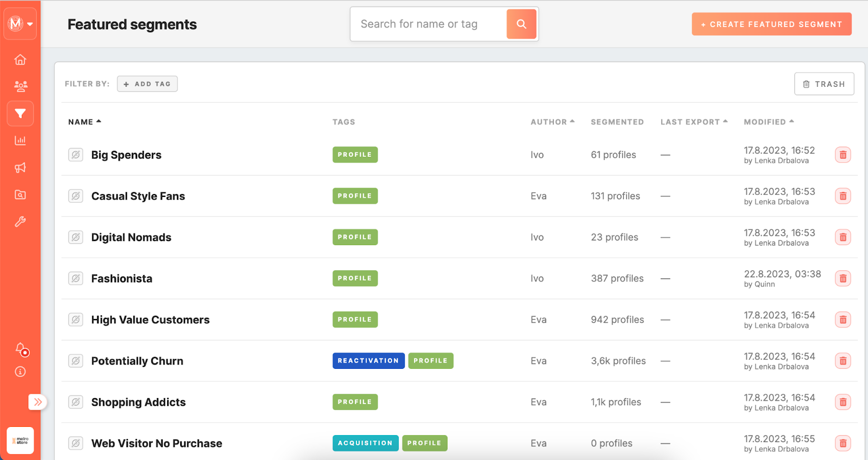868x460 pixels.
Task: Delete the Big Spenders segment via trash icon
Action: 843,155
